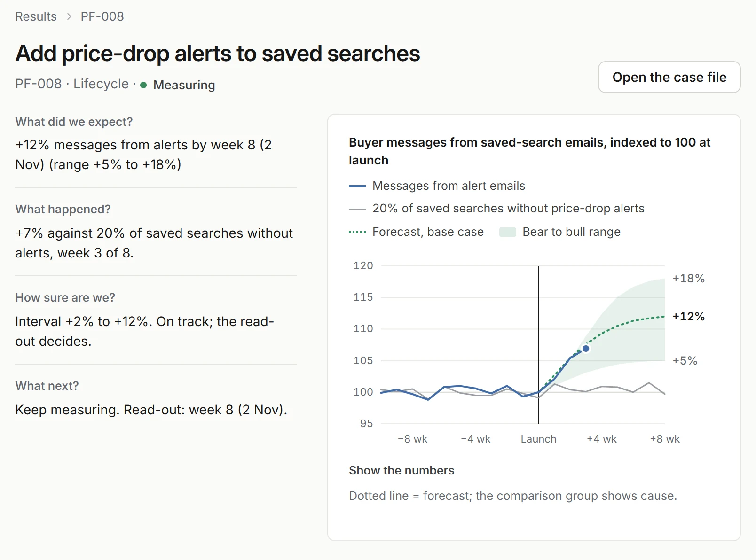
Task: Select the PF-008 breadcrumb item
Action: [102, 16]
